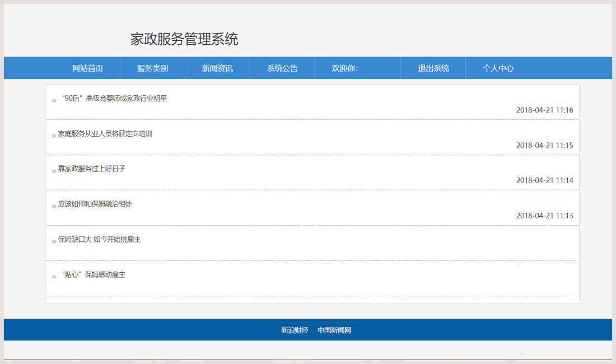The height and width of the screenshot is (364, 616).
Task: Click the bullet arrow icon beside "90后"高级育婴师
Action: pyautogui.click(x=54, y=101)
